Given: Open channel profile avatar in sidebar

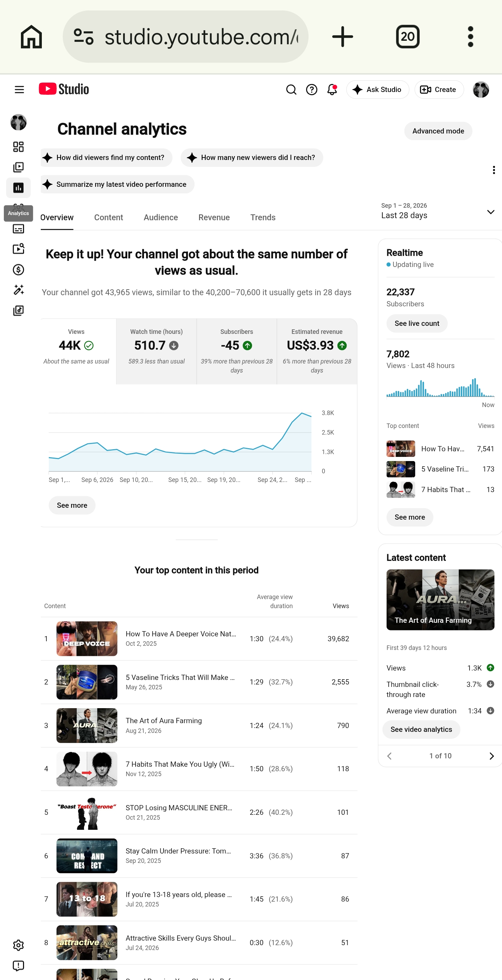Looking at the screenshot, I should tap(18, 123).
